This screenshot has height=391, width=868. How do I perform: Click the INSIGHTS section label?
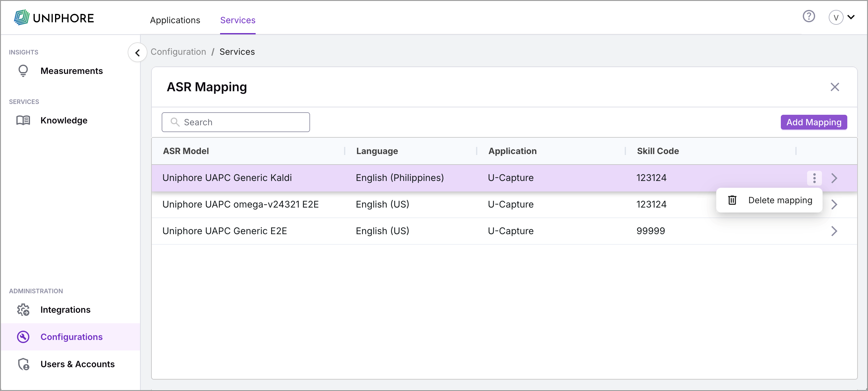pos(23,52)
